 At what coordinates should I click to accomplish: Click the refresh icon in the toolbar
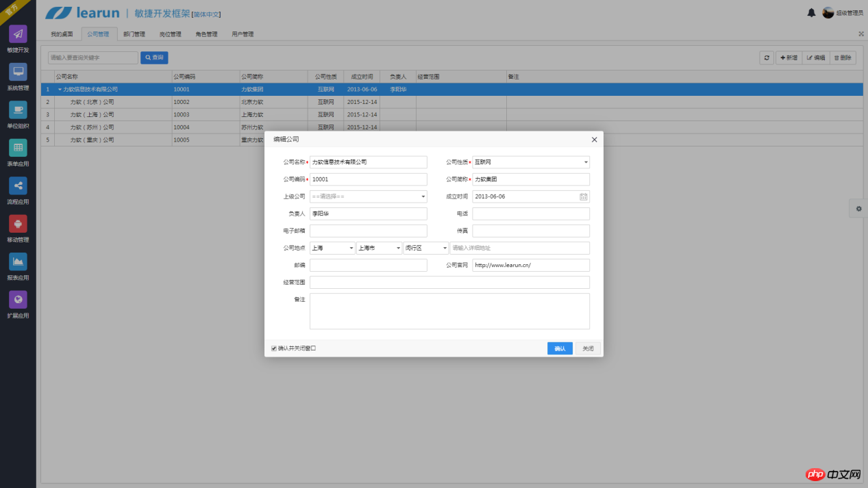(x=767, y=58)
